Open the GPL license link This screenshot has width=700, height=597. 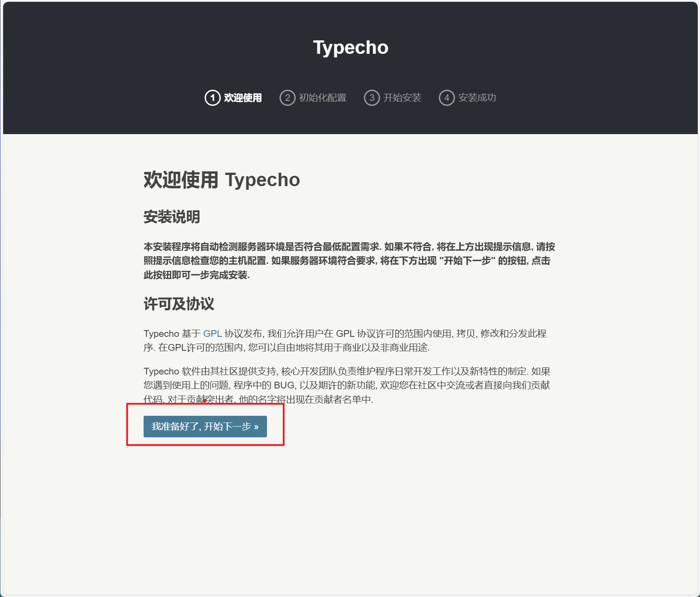pyautogui.click(x=213, y=334)
